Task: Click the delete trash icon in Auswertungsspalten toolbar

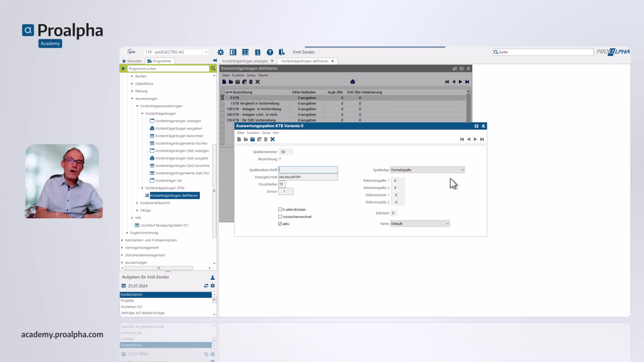Action: (266, 139)
